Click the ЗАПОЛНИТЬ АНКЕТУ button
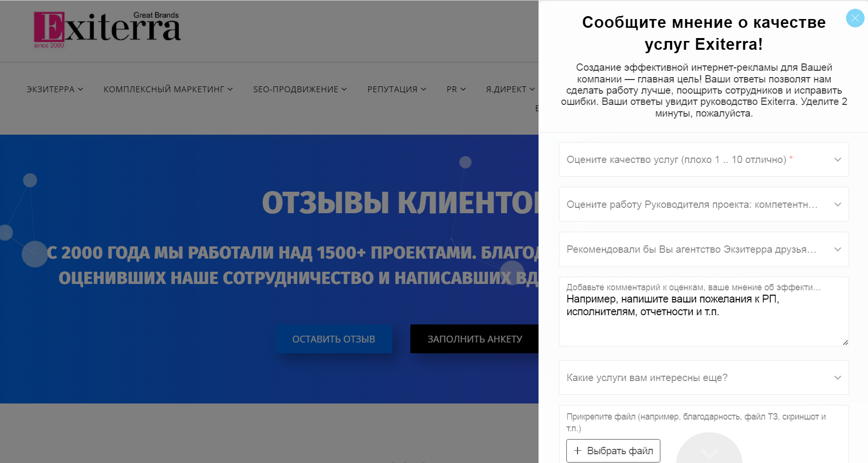 tap(475, 339)
